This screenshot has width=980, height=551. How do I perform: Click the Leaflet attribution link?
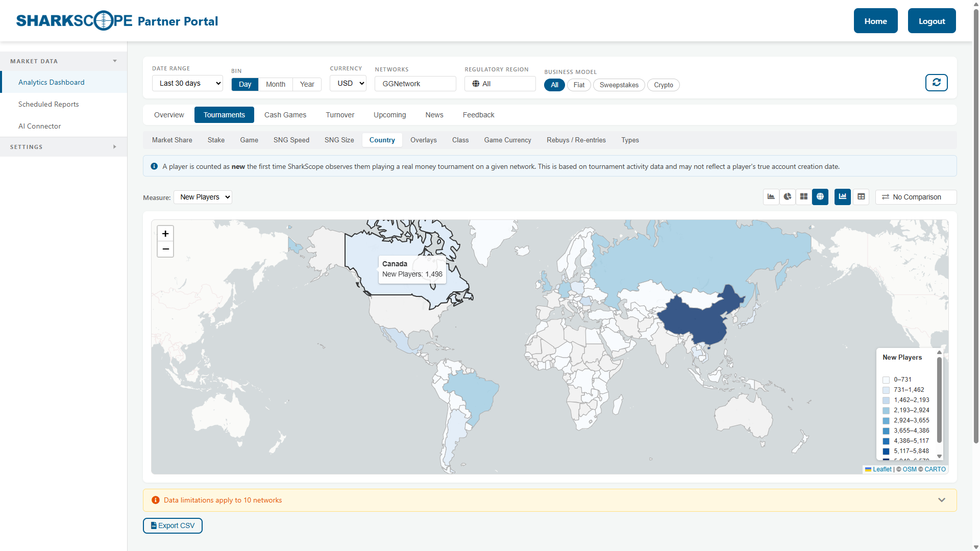(882, 469)
